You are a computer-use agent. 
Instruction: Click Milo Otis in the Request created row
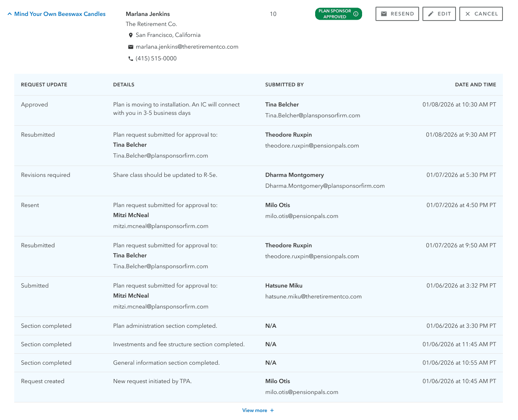click(278, 381)
